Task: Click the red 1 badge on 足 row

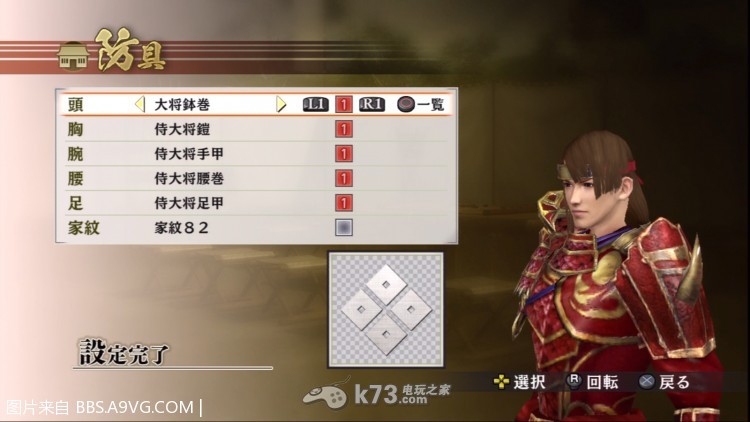Action: (x=343, y=203)
